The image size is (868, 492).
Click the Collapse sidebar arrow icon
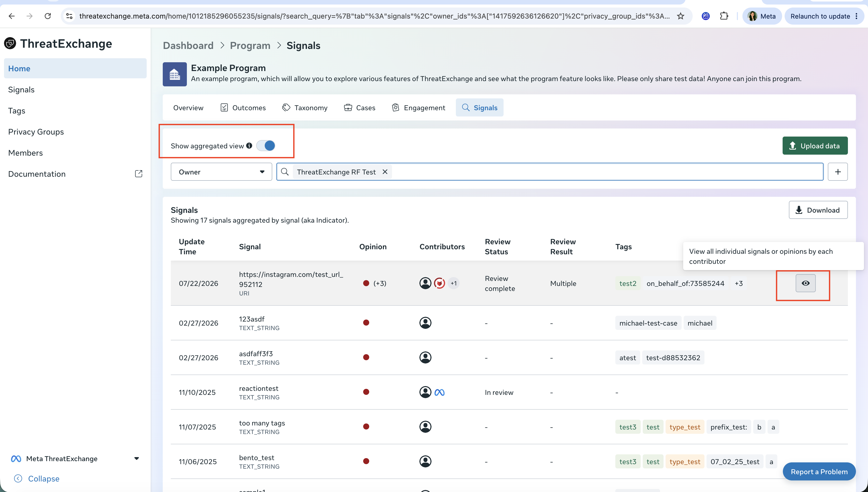(18, 478)
